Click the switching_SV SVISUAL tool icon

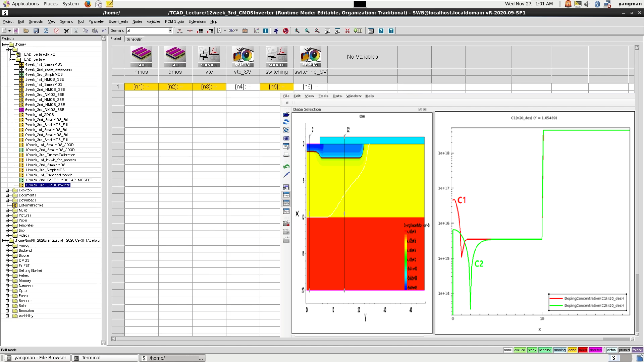pos(311,57)
